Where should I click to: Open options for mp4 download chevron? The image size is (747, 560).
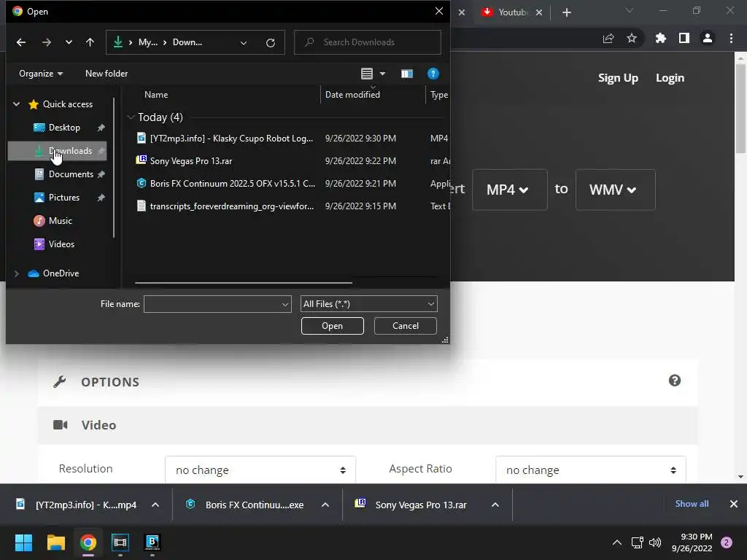pos(155,505)
